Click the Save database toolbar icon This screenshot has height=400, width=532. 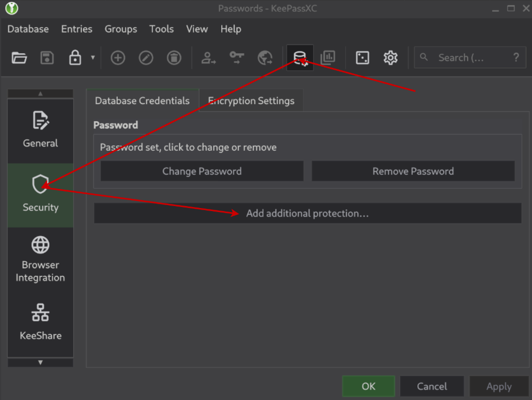[x=47, y=58]
